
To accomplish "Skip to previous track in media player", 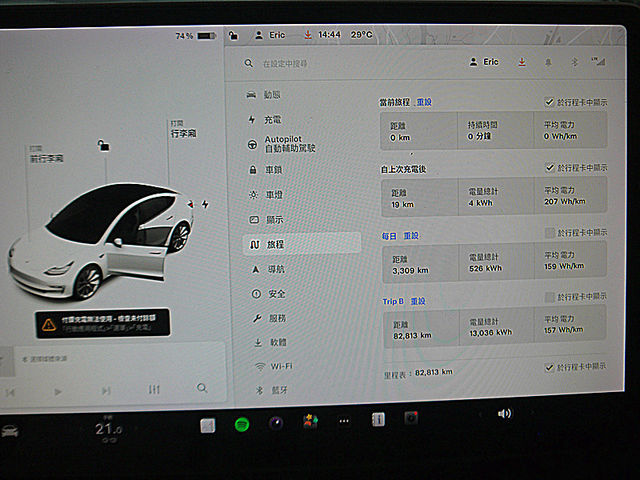I will [11, 393].
